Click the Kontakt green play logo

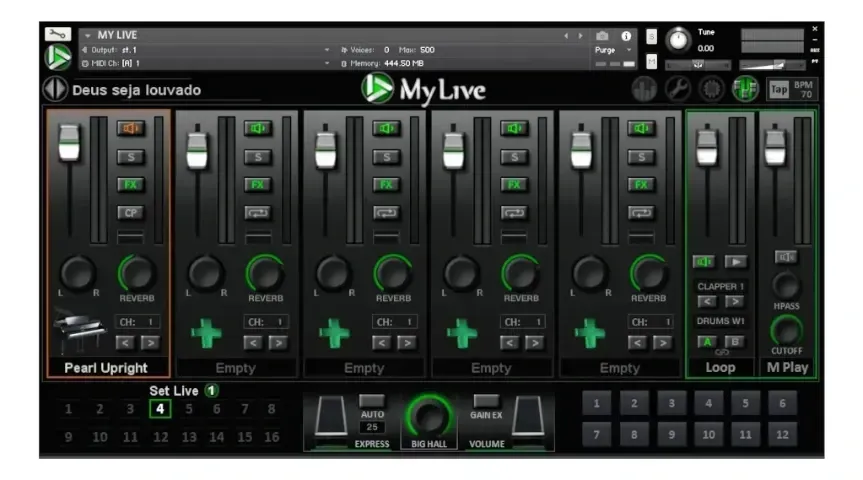coord(58,57)
